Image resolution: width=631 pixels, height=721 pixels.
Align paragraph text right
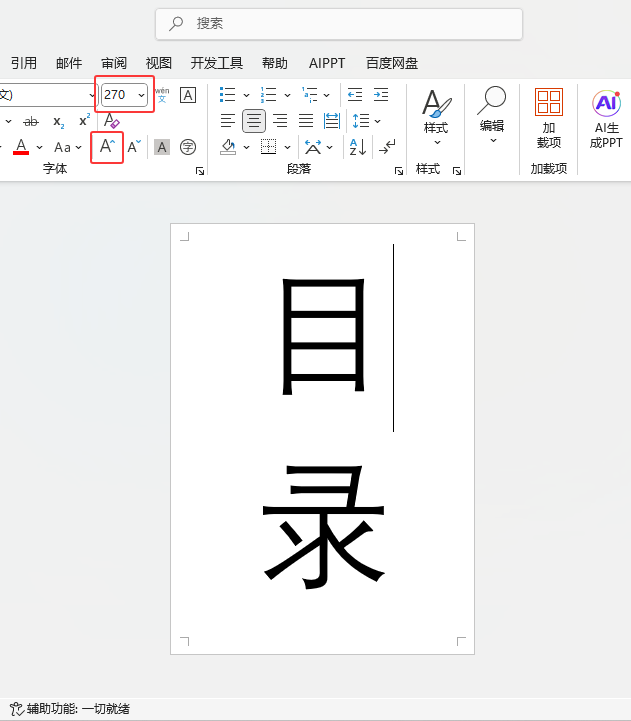280,121
